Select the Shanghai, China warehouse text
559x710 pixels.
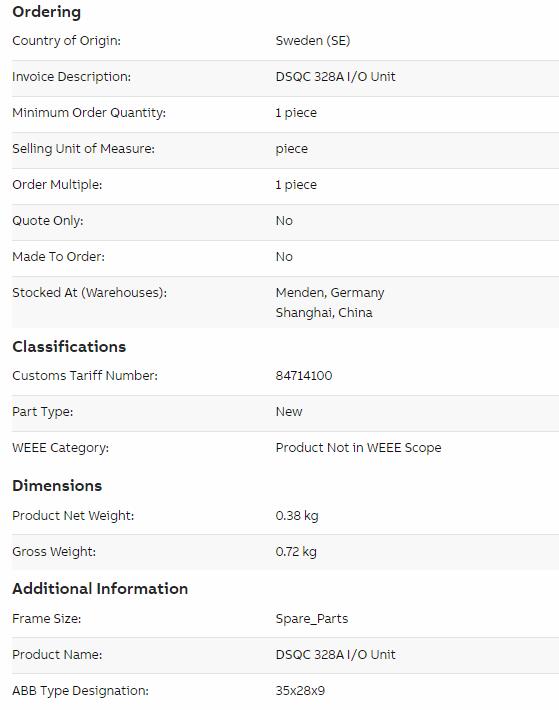[324, 312]
